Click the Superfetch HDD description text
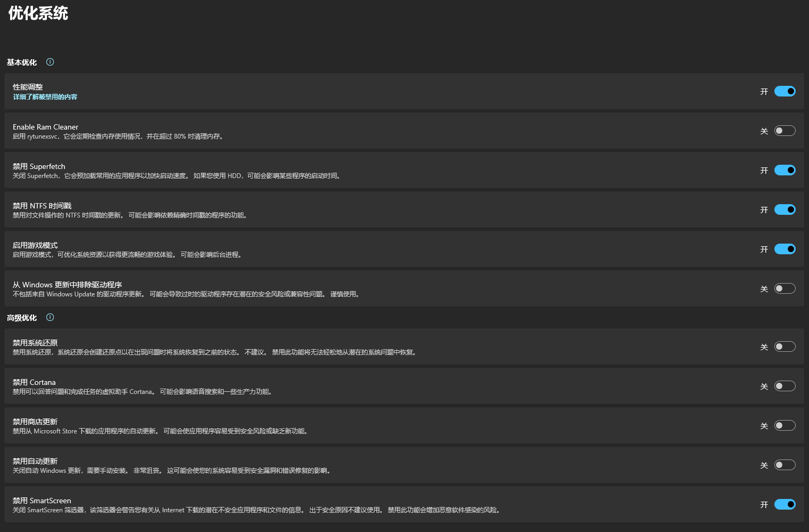 pyautogui.click(x=177, y=176)
